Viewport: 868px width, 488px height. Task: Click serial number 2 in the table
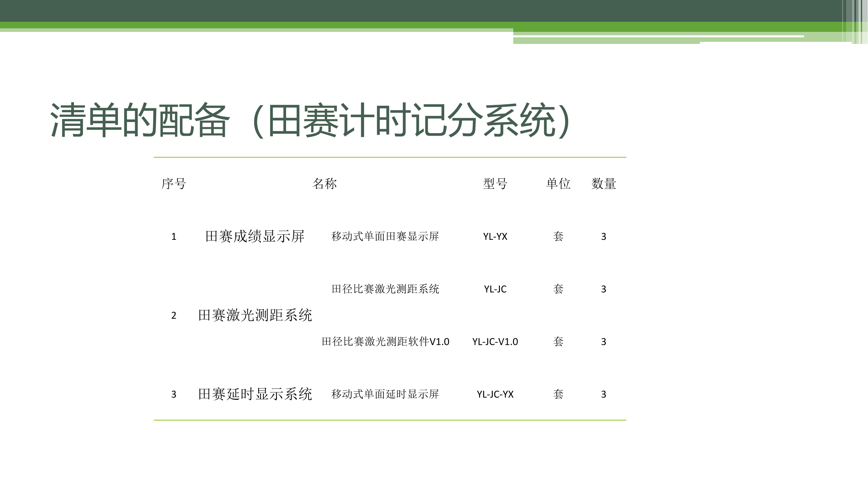173,315
